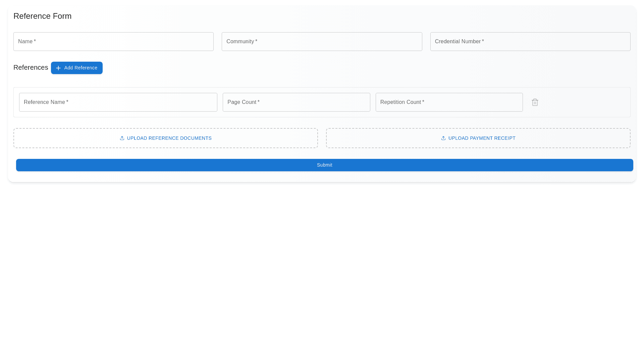The width and height of the screenshot is (644, 362).
Task: Focus the Name input field
Action: point(113,42)
